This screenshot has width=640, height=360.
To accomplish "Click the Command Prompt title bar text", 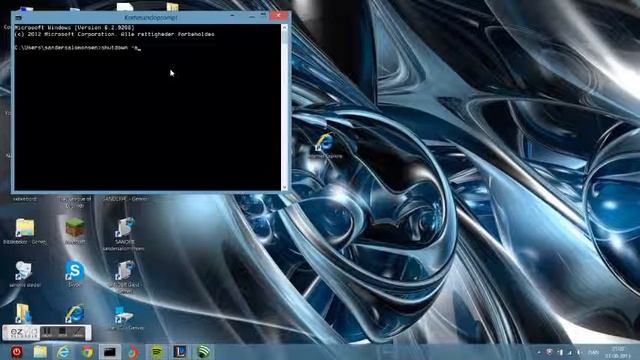I will [x=151, y=18].
